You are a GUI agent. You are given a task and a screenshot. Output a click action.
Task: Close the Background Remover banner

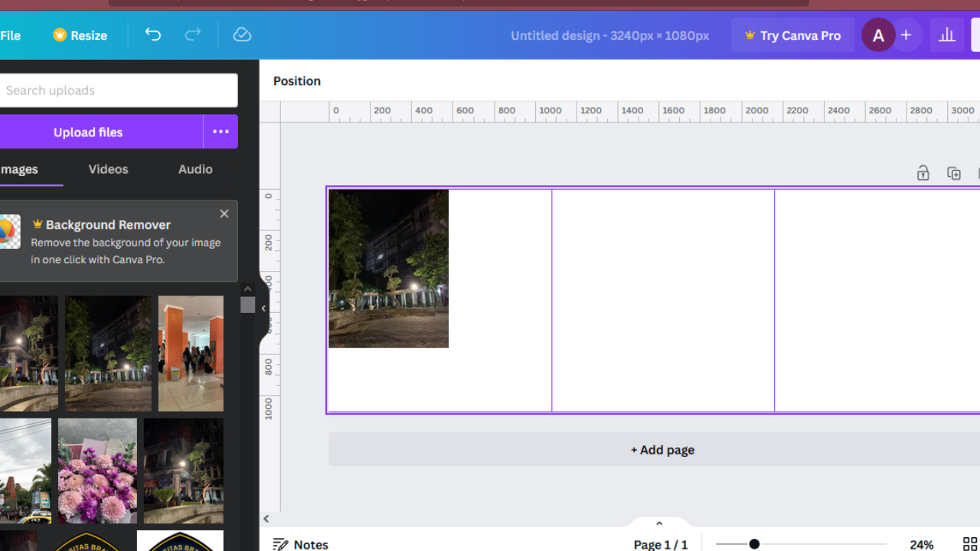224,214
